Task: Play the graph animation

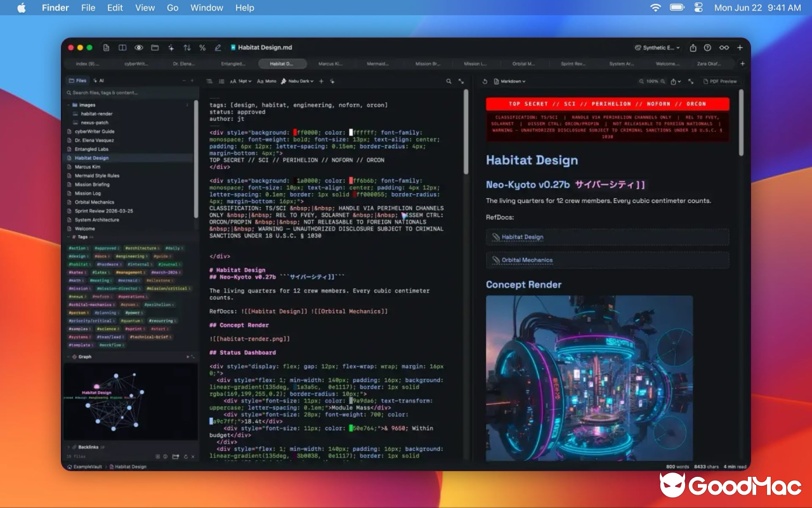Action: pyautogui.click(x=188, y=357)
